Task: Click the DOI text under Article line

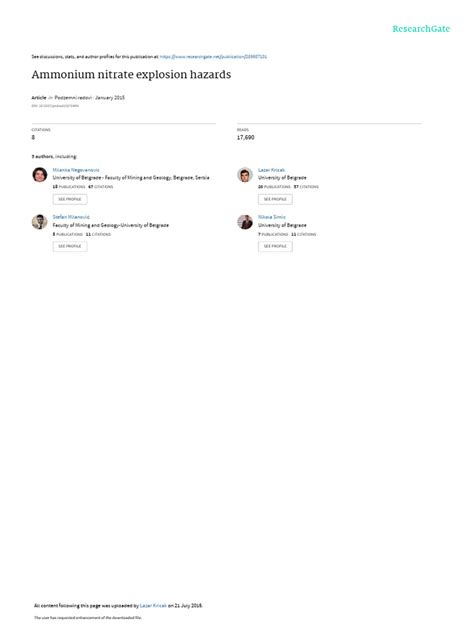Action: tap(55, 106)
